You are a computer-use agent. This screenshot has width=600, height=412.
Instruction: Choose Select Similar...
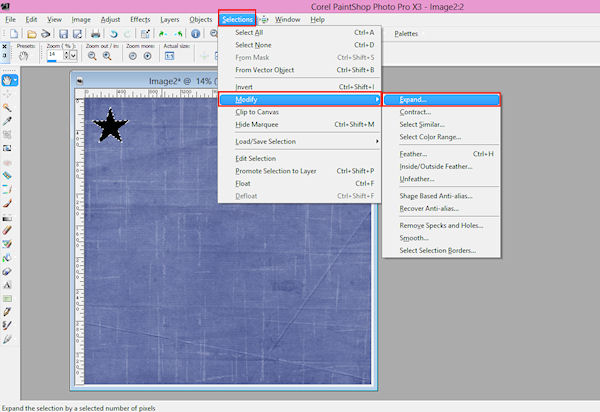point(441,125)
